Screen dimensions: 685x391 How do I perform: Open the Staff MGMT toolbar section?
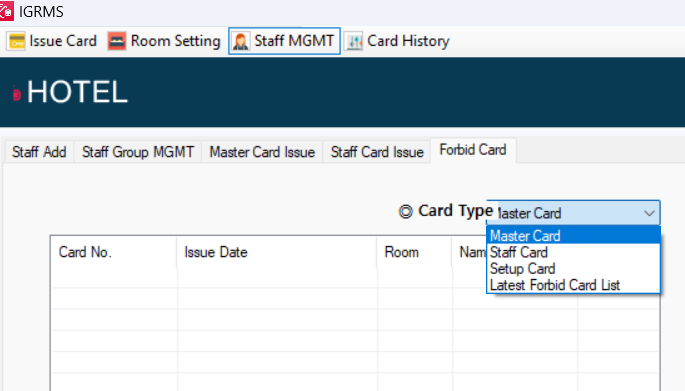tap(284, 42)
